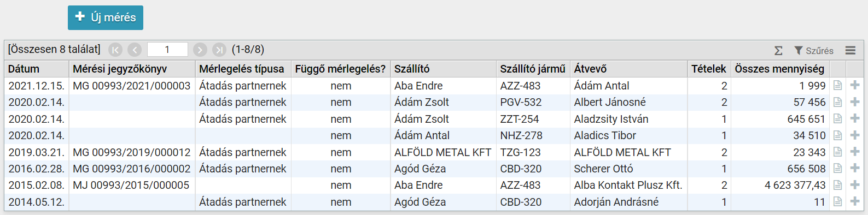Sort by Összes mennyiség column header
This screenshot has height=215, width=868.
[780, 69]
